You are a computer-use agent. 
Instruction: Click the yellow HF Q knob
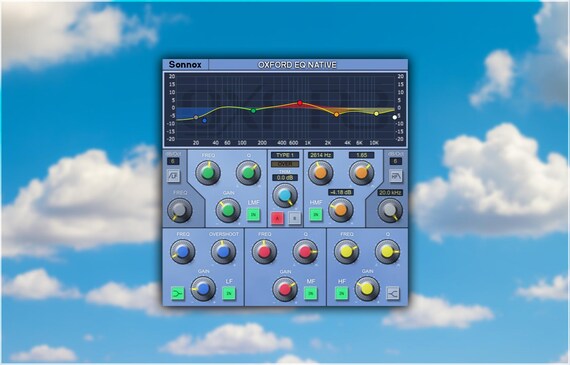click(x=388, y=252)
